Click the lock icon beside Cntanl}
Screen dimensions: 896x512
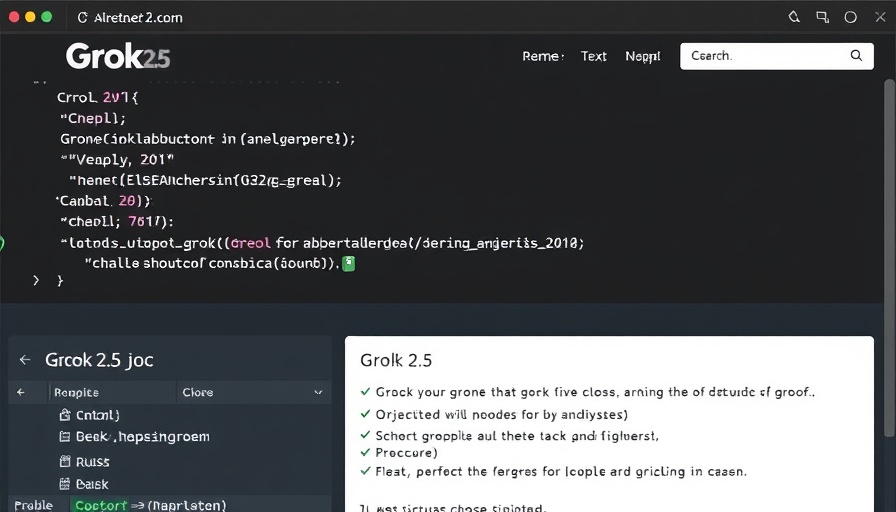point(65,415)
